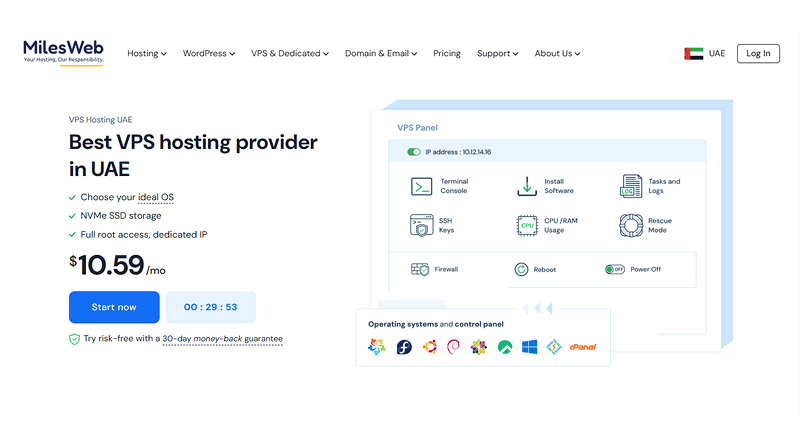Open the Terminal Console icon
The width and height of the screenshot is (800, 445).
click(x=421, y=186)
